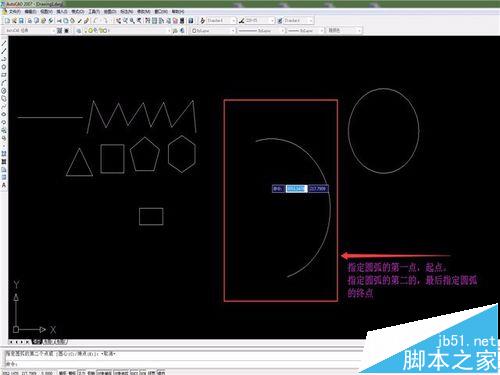
Task: Open the Properties palette icon
Action: (x=147, y=21)
